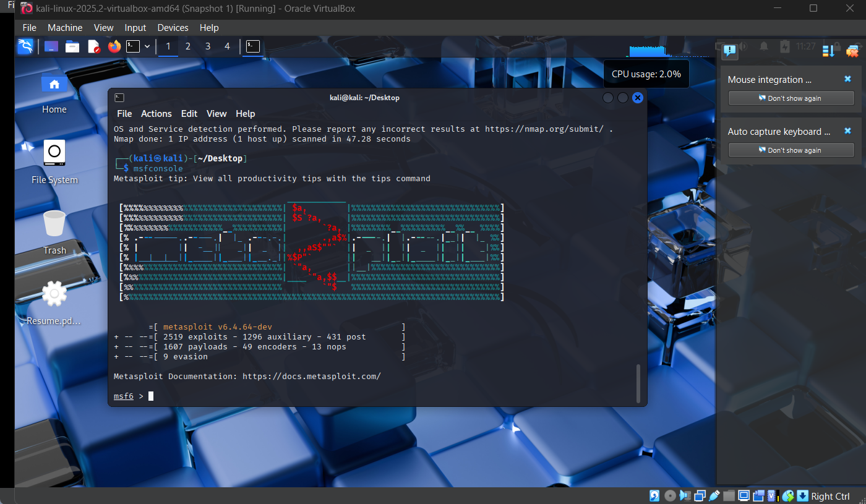Viewport: 866px width, 504px height.
Task: Switch to workspace 2 in the panel
Action: 187,46
